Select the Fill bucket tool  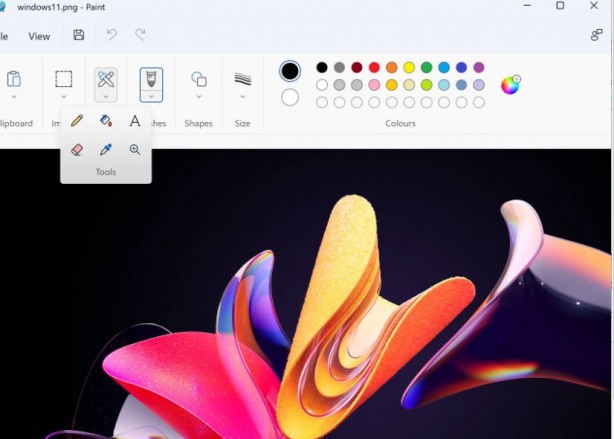tap(106, 121)
